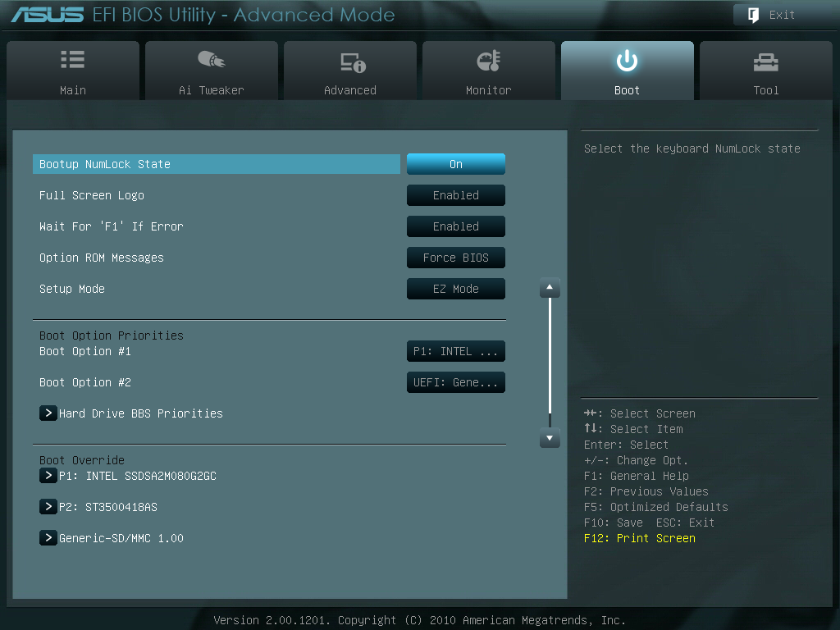Select Wait For 'F1' If Error label

click(112, 226)
